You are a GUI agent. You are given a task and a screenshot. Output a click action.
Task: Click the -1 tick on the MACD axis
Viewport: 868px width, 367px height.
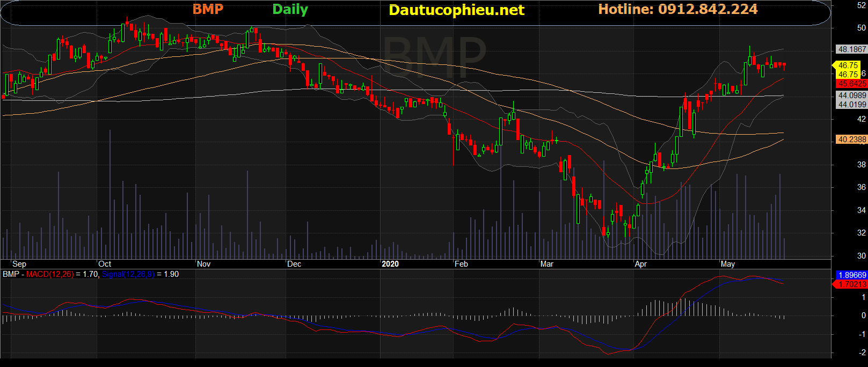tap(862, 334)
